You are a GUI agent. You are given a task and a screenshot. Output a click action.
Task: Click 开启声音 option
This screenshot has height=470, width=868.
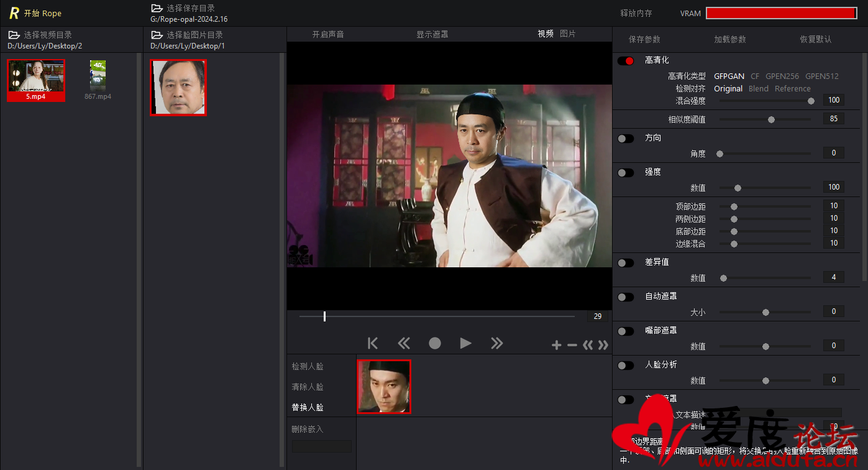coord(328,35)
